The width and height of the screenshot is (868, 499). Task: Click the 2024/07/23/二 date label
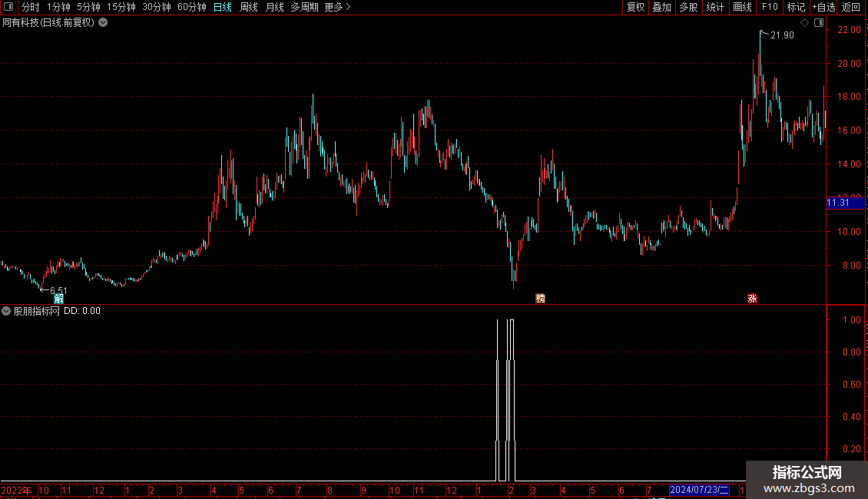699,490
